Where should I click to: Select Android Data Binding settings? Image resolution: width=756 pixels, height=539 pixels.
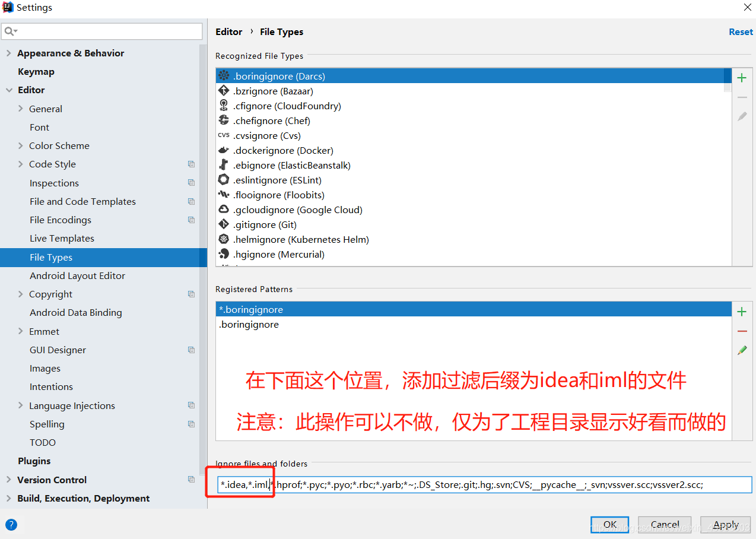pos(75,313)
